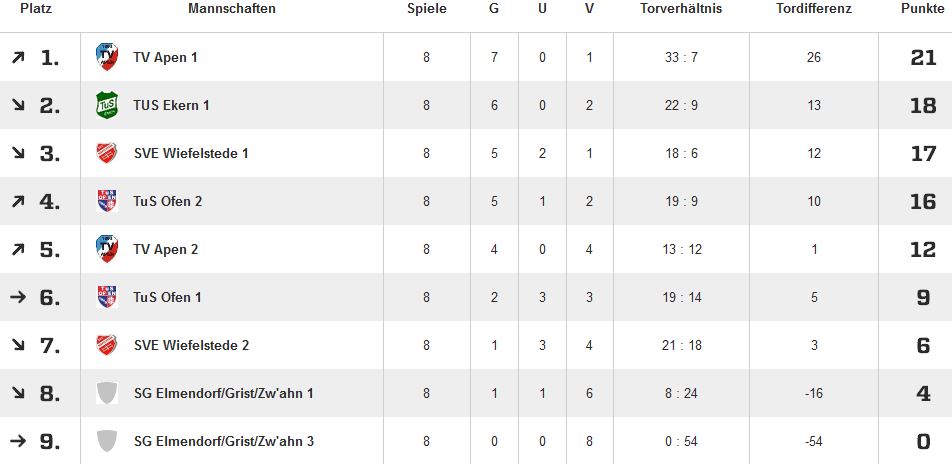Viewport: 952px width, 464px height.
Task: Open the SG Elmendorf/Grist/Zw'ahn 3 team link
Action: [223, 442]
